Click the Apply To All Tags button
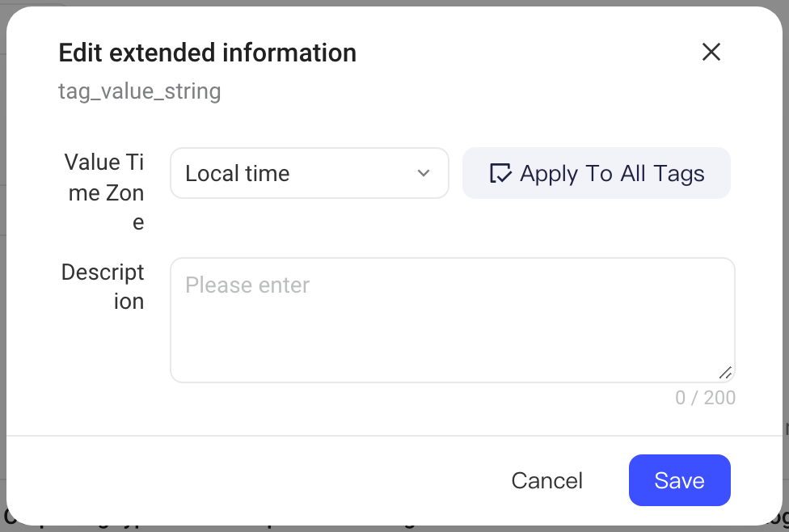This screenshot has height=532, width=789. coord(597,173)
